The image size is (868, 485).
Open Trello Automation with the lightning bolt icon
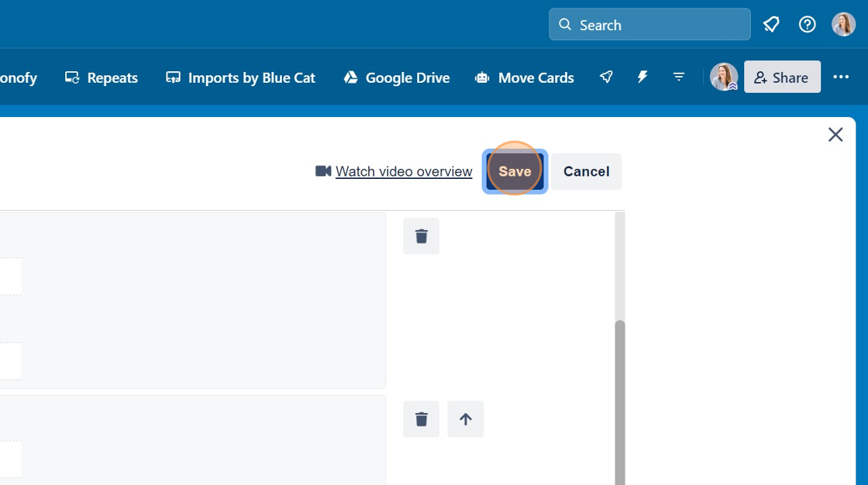[642, 77]
